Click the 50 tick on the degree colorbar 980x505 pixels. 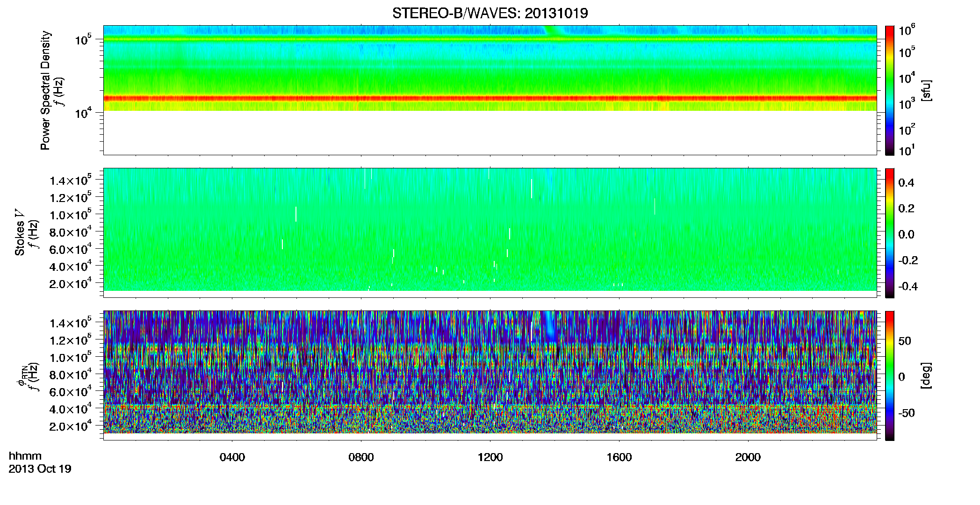point(905,341)
